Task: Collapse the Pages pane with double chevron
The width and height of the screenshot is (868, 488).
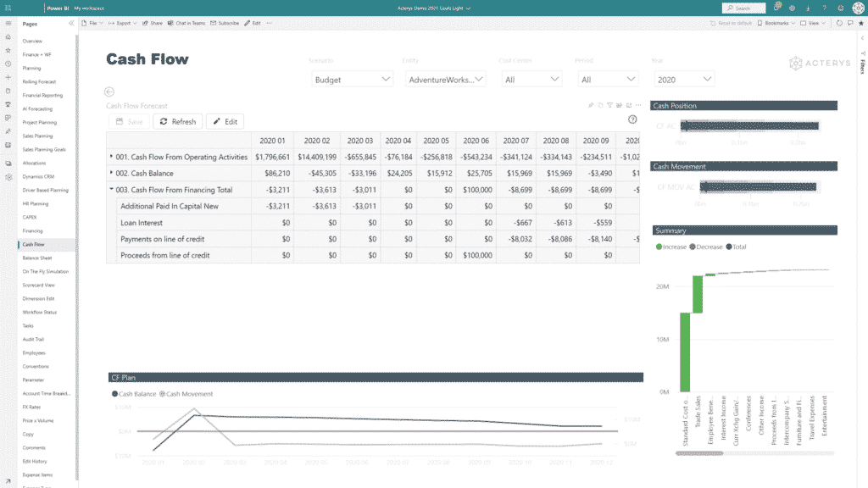Action: [x=70, y=24]
